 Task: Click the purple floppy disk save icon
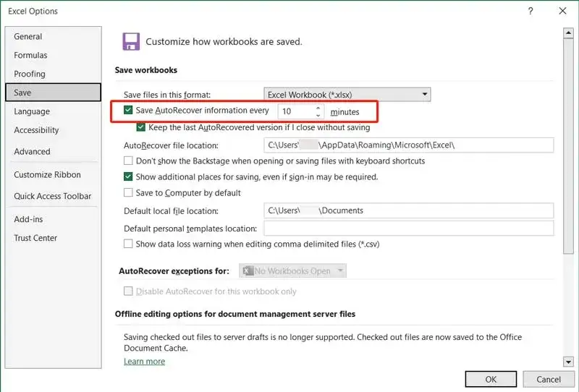[131, 41]
